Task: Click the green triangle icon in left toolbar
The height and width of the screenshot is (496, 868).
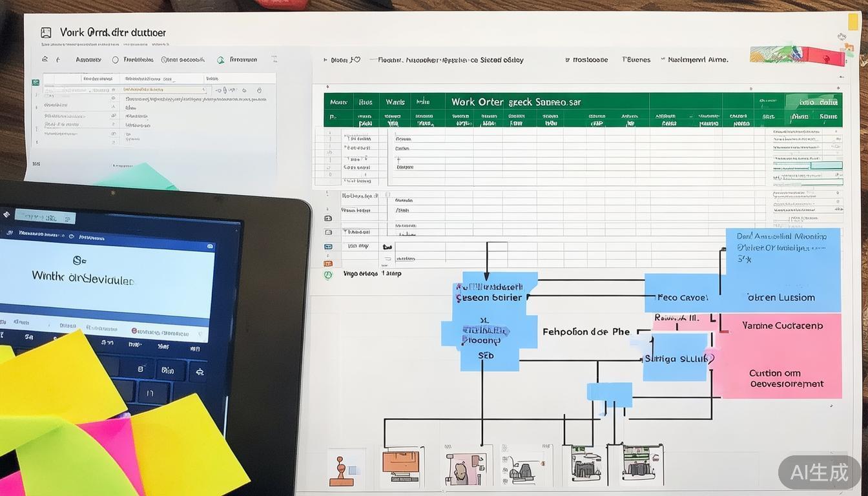Action: point(221,59)
